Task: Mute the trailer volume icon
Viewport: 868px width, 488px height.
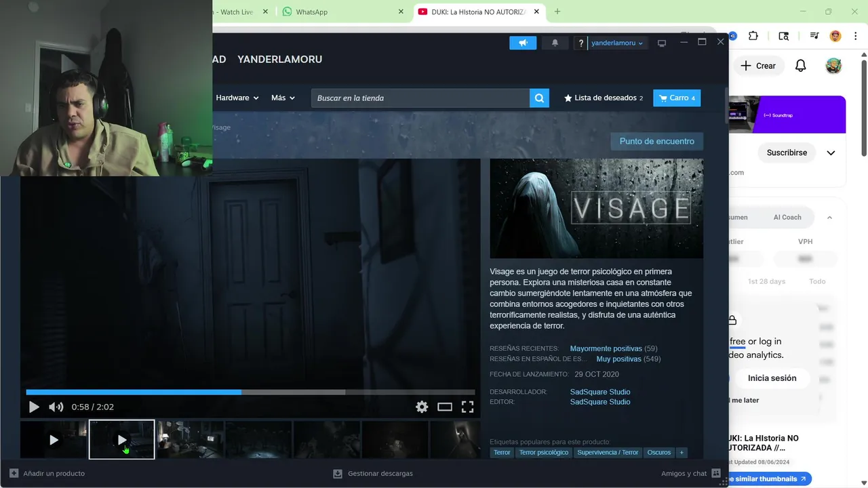Action: pos(56,407)
